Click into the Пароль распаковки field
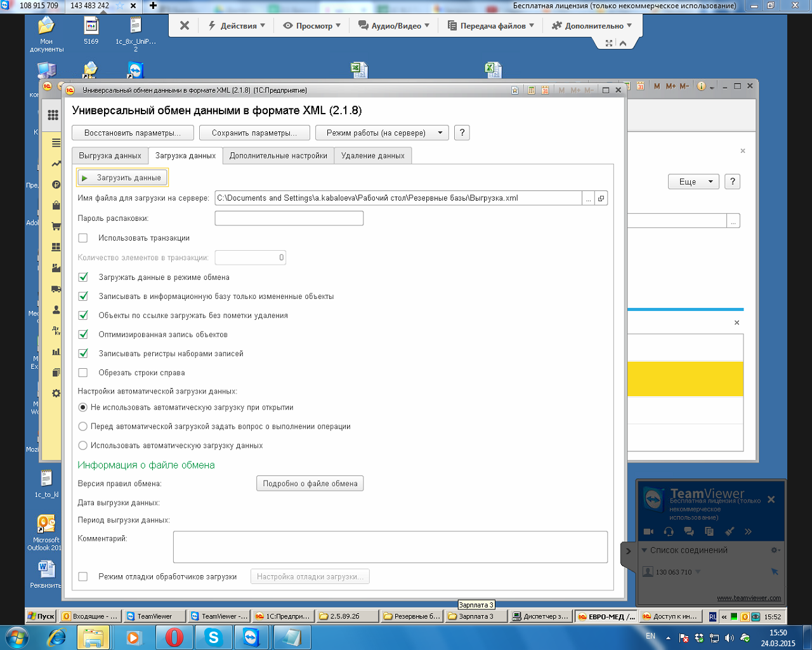The height and width of the screenshot is (650, 812). pyautogui.click(x=289, y=218)
